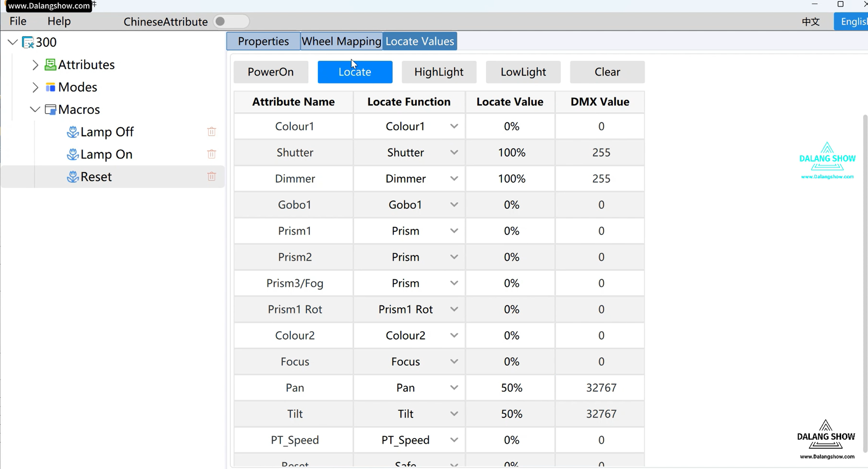868x469 pixels.
Task: Click the Macros folder icon
Action: pos(50,109)
